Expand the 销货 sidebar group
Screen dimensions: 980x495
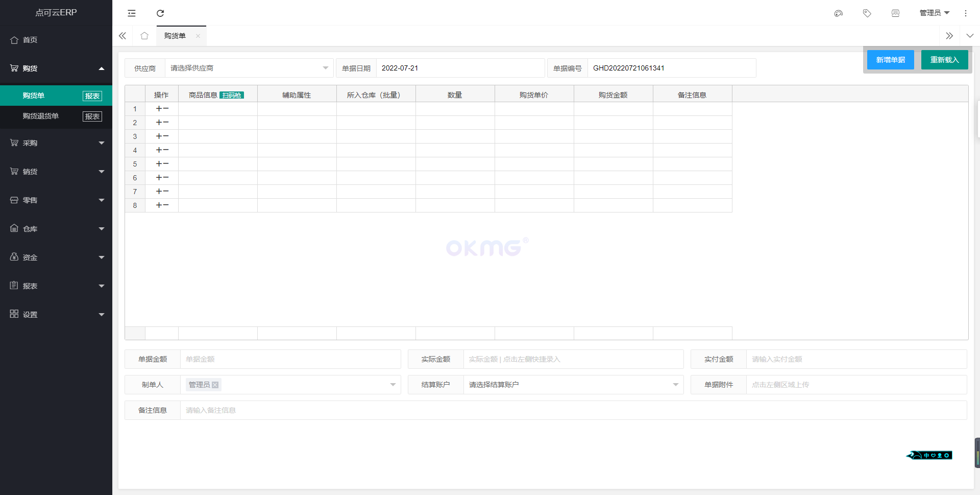[56, 172]
